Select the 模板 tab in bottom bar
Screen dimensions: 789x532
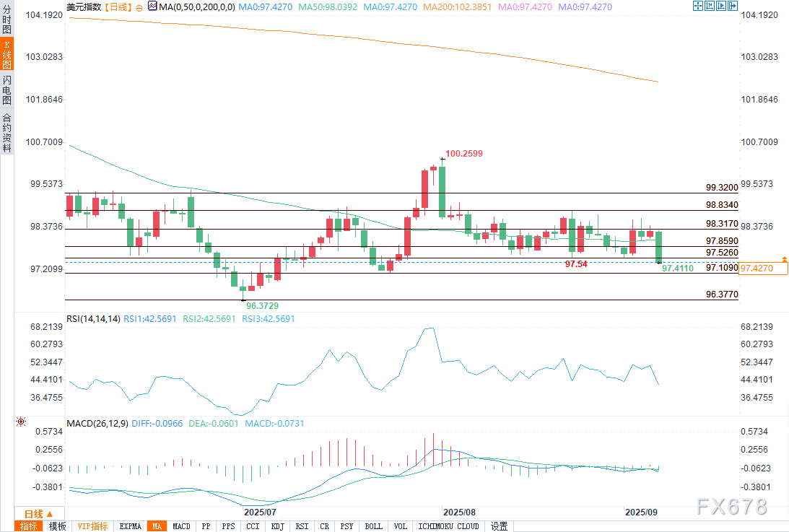[x=58, y=526]
